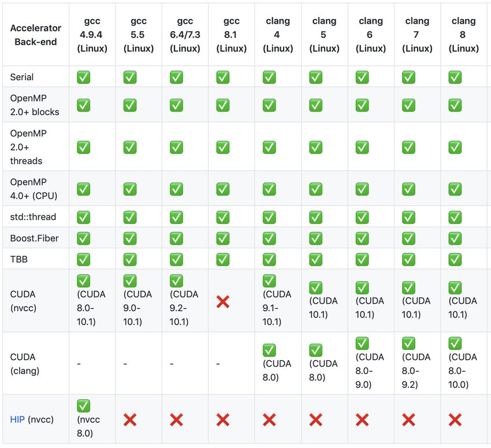Click OpenMP 4.0+ check mark under clang 7
The image size is (491, 448).
[408, 189]
